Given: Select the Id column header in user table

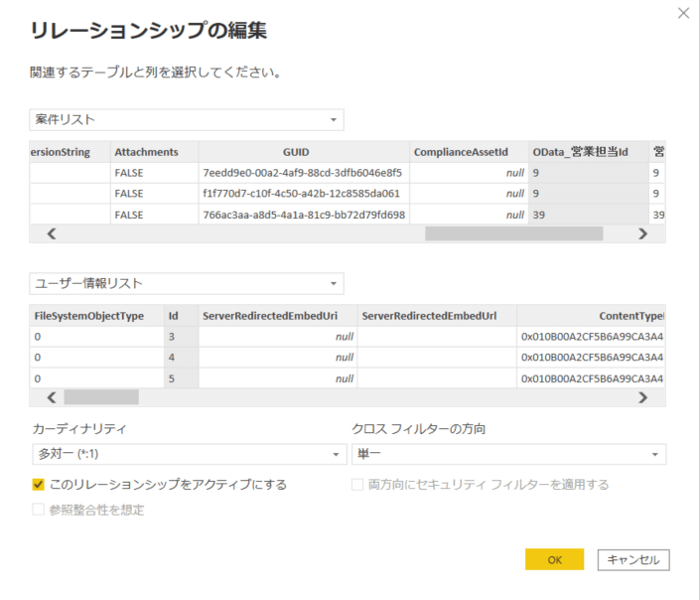Looking at the screenshot, I should pyautogui.click(x=182, y=316).
